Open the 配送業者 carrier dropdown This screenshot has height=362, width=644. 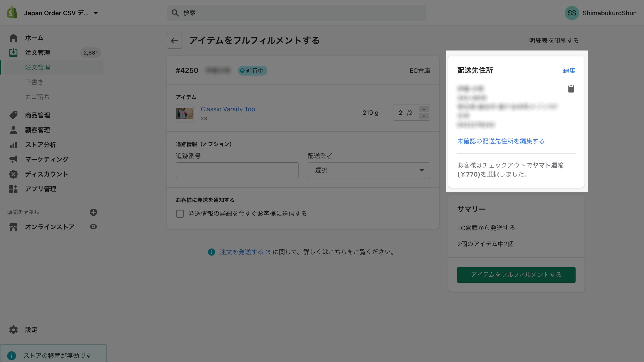click(x=369, y=170)
